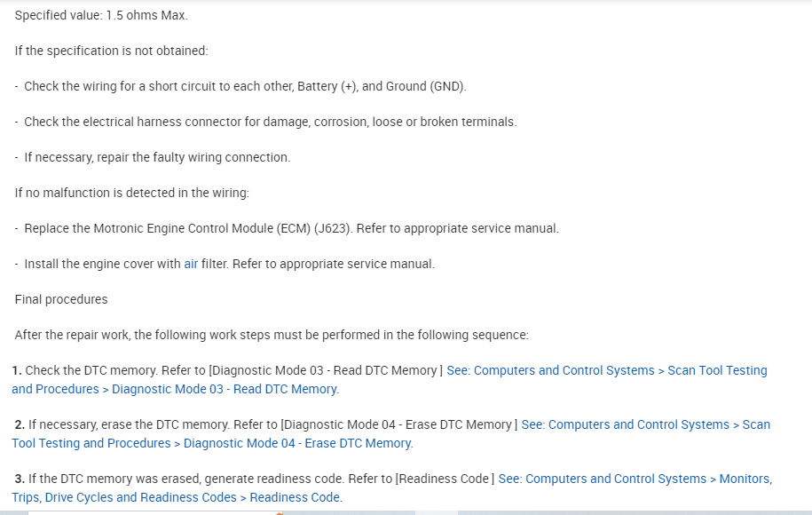Viewport: 812px width, 515px height.
Task: Select the short circuit wiring check line
Action: coord(244,86)
